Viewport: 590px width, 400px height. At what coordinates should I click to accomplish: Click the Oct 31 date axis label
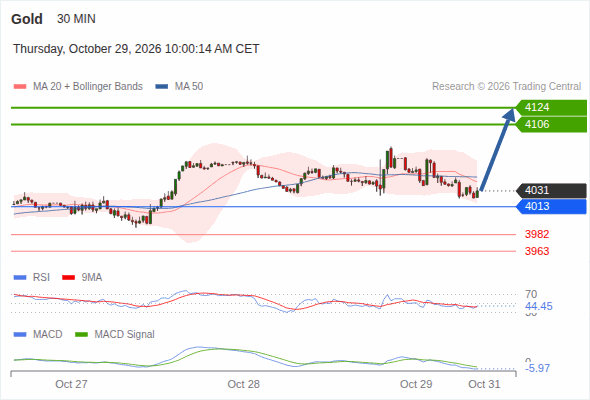pos(484,384)
